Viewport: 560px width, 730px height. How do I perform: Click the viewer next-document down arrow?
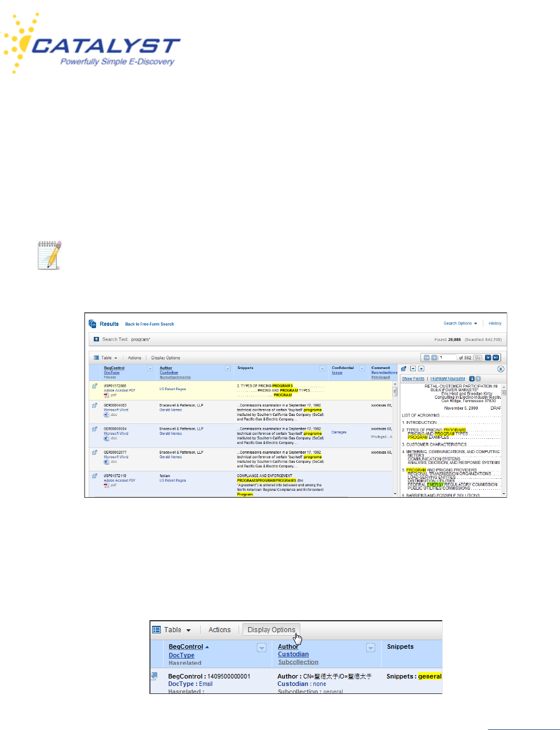click(x=421, y=369)
